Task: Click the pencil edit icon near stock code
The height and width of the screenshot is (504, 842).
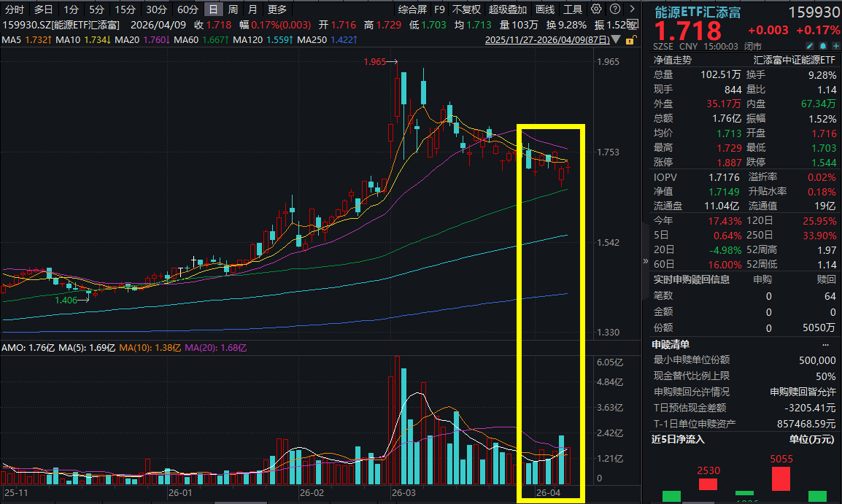Action: pyautogui.click(x=811, y=46)
